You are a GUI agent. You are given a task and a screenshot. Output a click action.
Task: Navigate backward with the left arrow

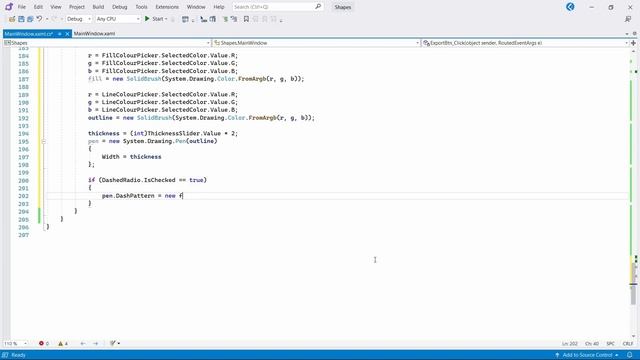coord(83,344)
